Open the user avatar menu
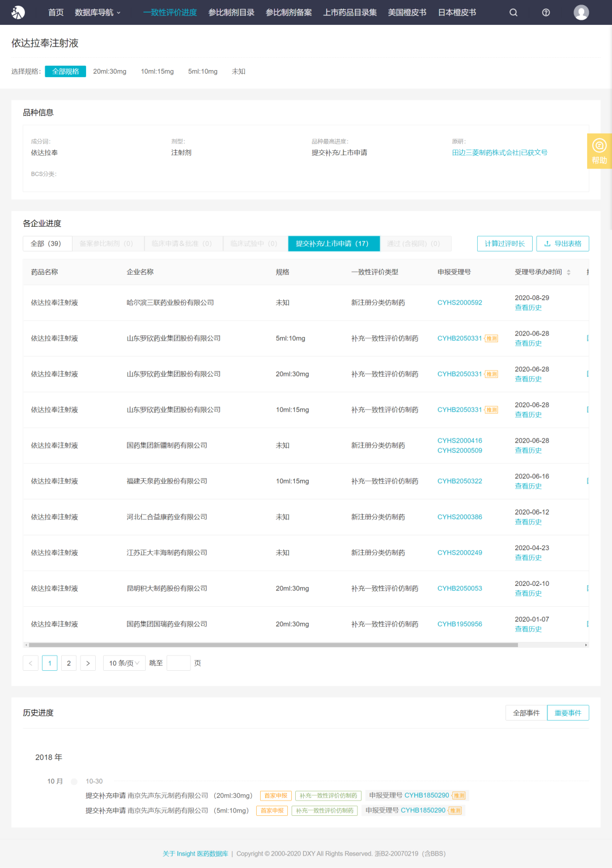The image size is (612, 868). (x=581, y=12)
